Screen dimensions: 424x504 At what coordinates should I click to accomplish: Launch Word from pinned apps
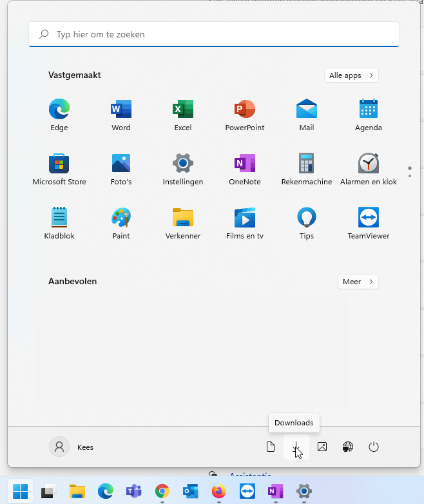[x=121, y=115]
